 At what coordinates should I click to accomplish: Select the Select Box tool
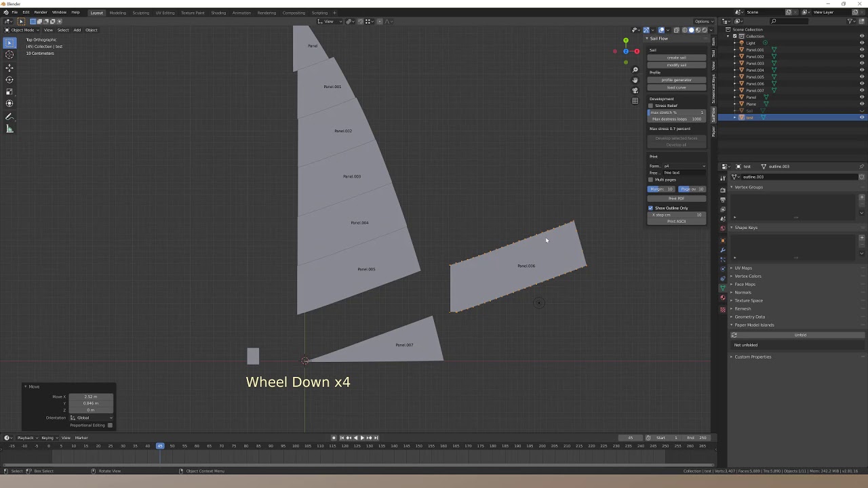tap(9, 43)
